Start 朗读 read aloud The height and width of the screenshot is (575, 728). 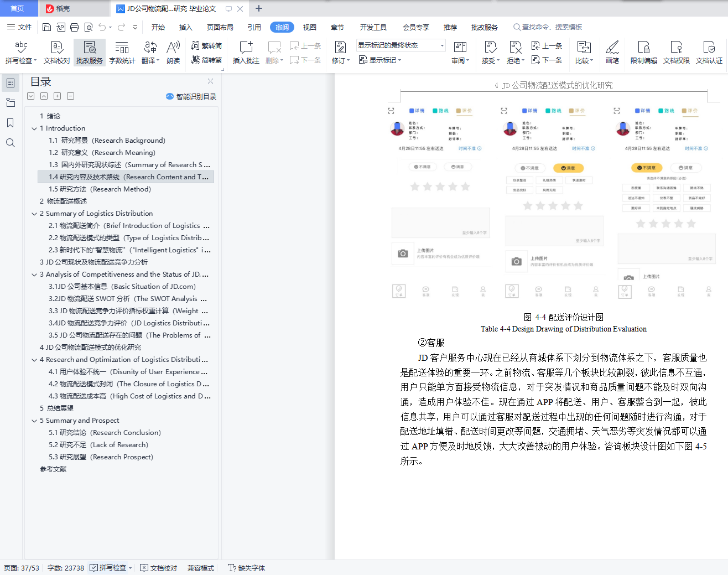[x=173, y=53]
